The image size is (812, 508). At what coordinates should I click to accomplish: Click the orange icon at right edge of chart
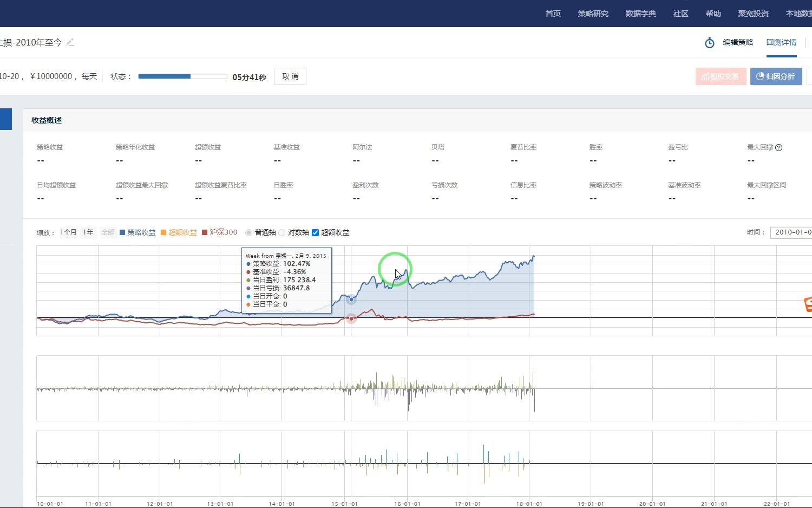pos(808,304)
